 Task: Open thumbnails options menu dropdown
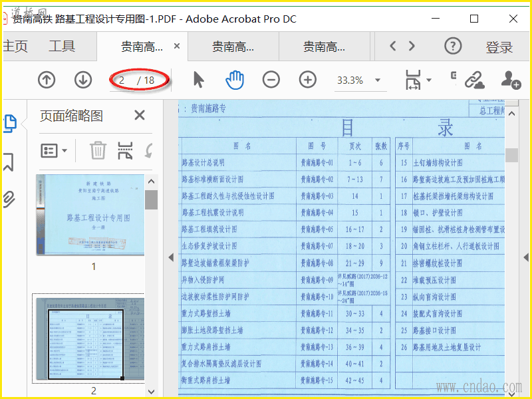pos(54,150)
